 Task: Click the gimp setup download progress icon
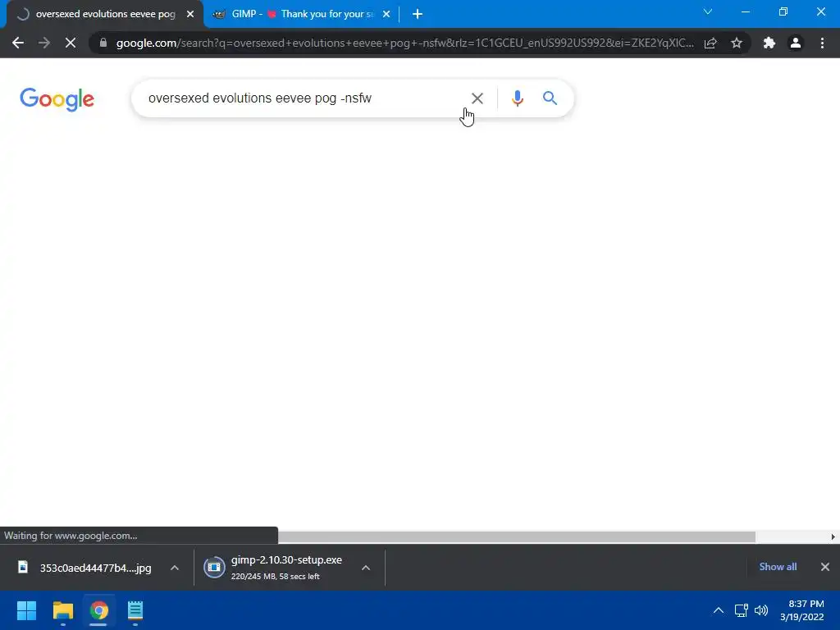(214, 568)
